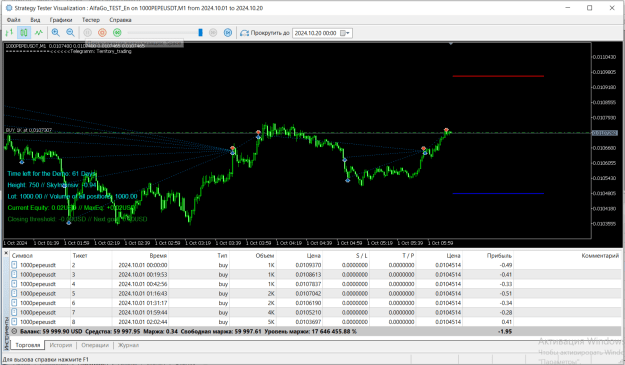Sort table by Символ column header
The width and height of the screenshot is (625, 365).
tap(22, 255)
